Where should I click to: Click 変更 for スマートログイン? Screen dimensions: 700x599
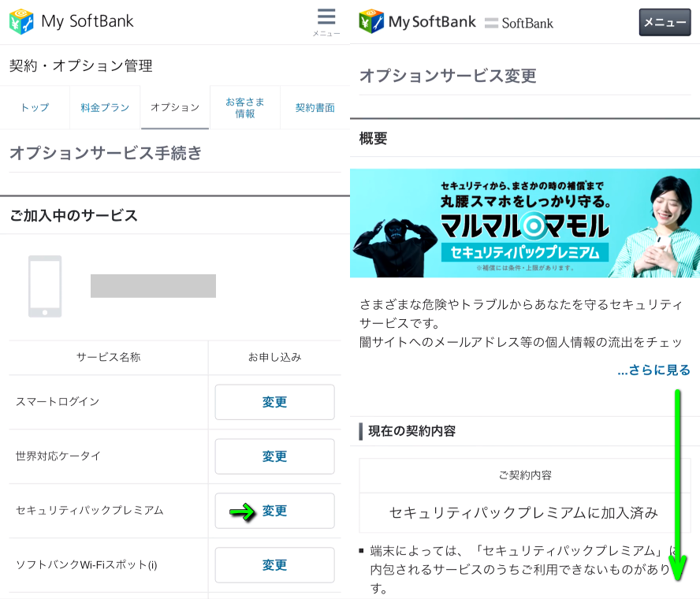click(274, 402)
